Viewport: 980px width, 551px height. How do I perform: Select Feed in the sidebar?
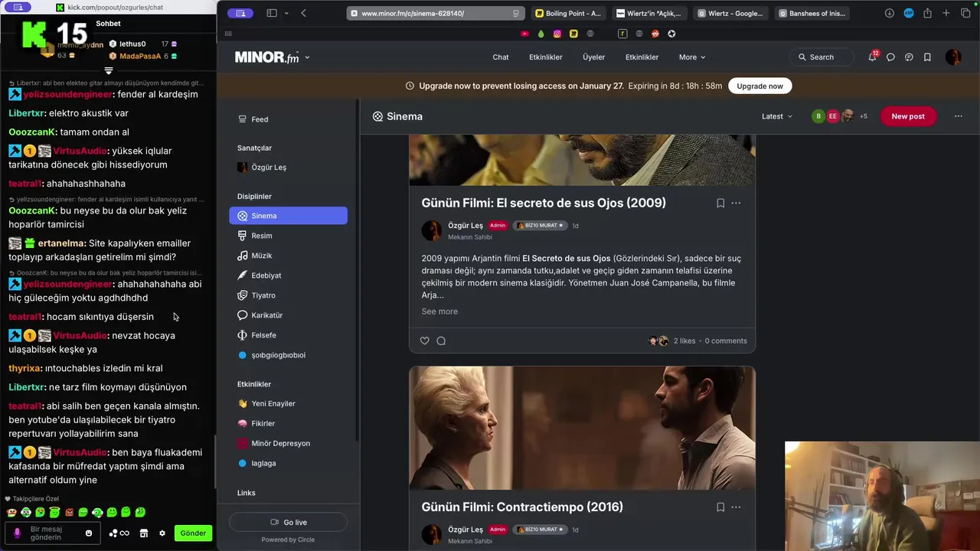pyautogui.click(x=289, y=119)
